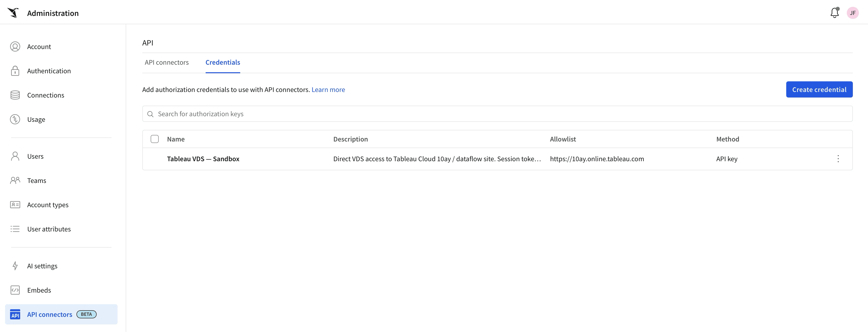Click the Create credential button
The width and height of the screenshot is (868, 332).
[819, 89]
